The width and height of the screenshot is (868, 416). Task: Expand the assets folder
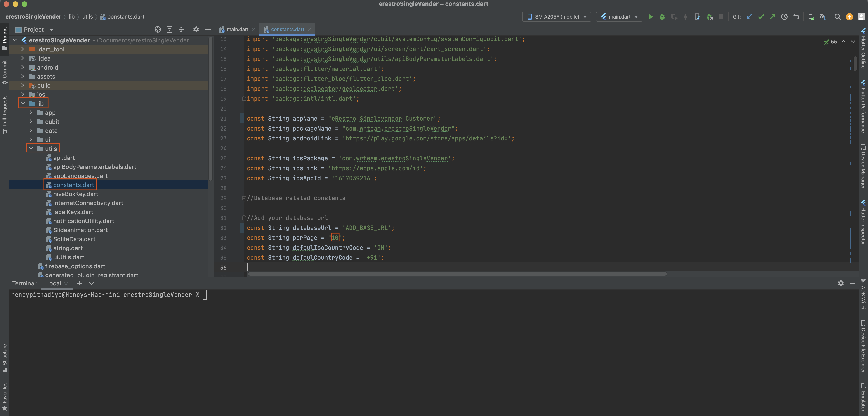click(x=23, y=76)
